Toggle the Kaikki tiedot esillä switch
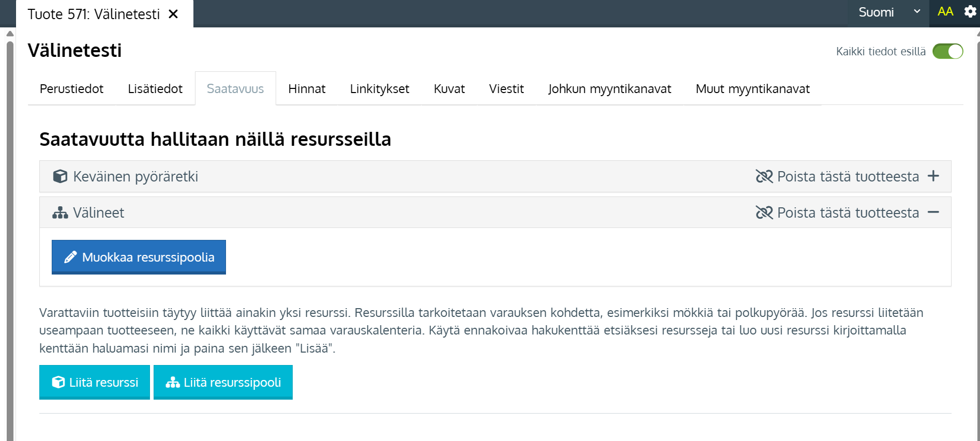 click(x=947, y=51)
